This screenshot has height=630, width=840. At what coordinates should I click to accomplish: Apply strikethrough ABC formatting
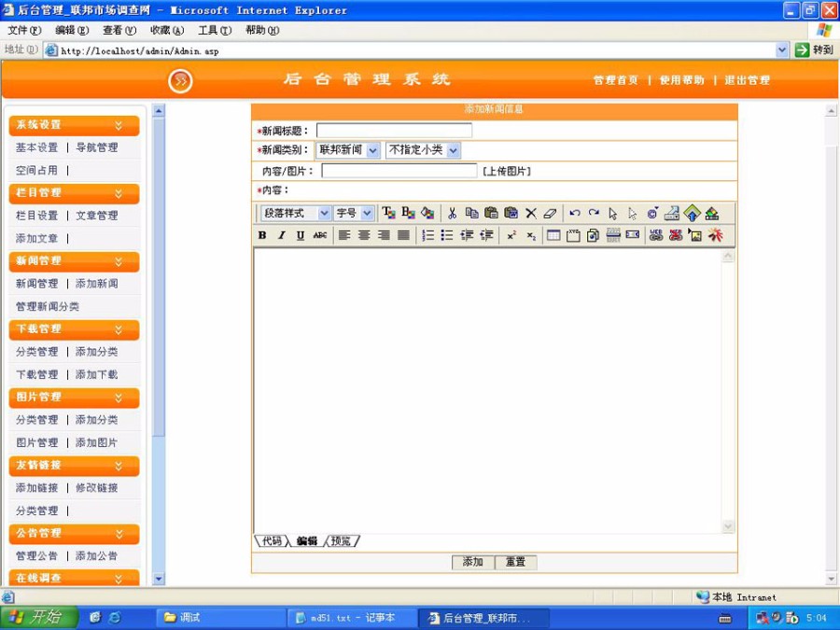320,235
